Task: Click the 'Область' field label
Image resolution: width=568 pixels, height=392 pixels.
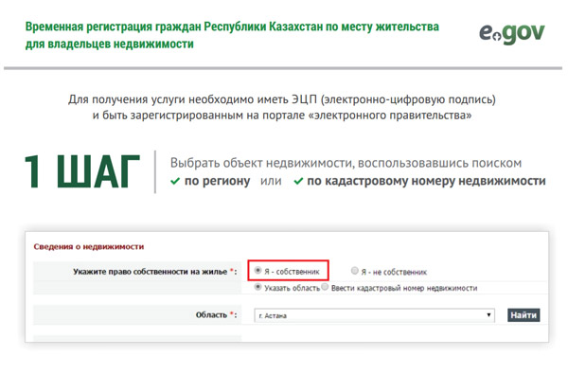Action: (x=211, y=315)
